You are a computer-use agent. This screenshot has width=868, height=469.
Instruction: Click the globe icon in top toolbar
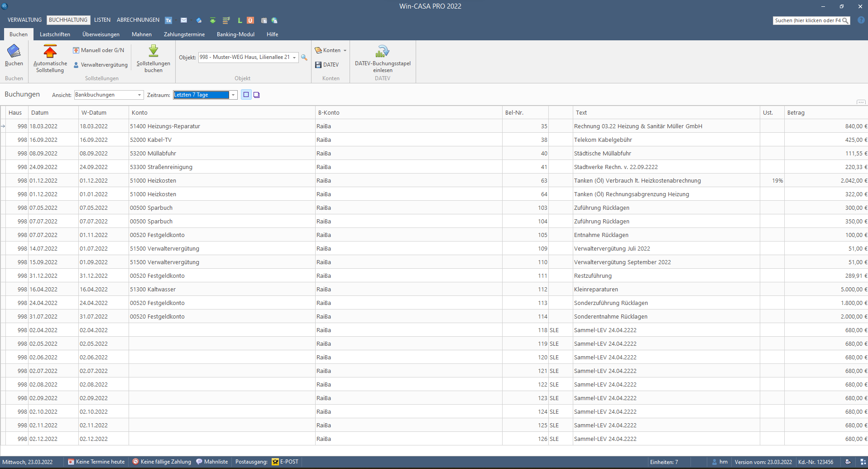coord(274,20)
